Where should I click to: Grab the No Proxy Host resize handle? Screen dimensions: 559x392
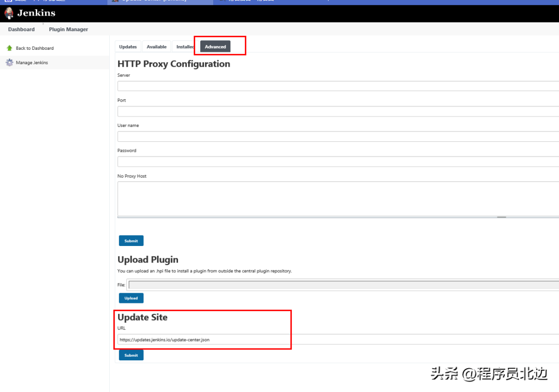point(501,217)
